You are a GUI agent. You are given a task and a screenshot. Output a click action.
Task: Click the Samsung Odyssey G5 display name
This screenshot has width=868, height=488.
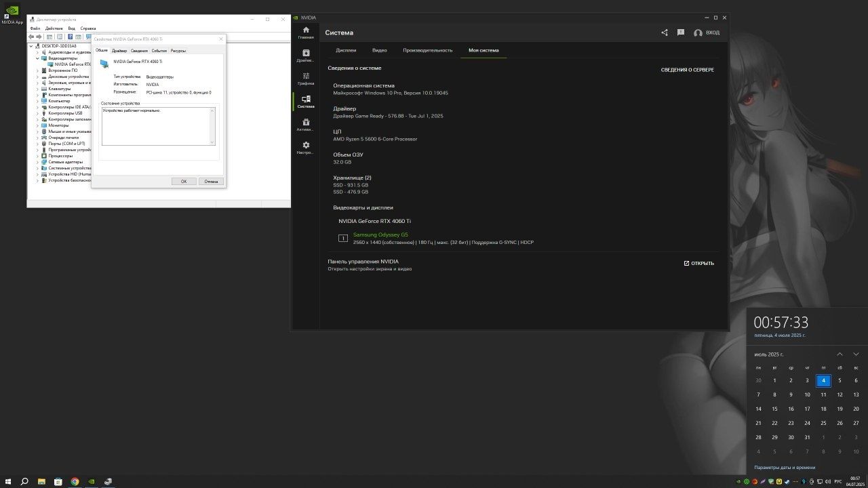point(380,235)
